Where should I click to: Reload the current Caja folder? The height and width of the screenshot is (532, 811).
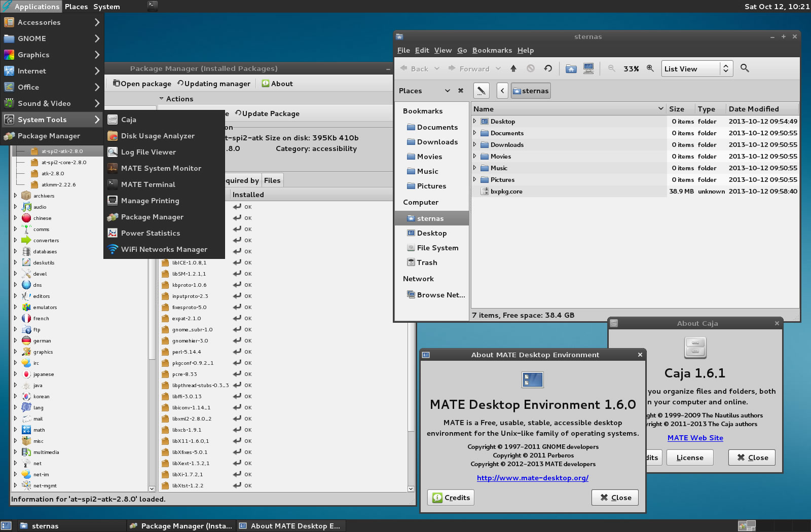point(548,68)
